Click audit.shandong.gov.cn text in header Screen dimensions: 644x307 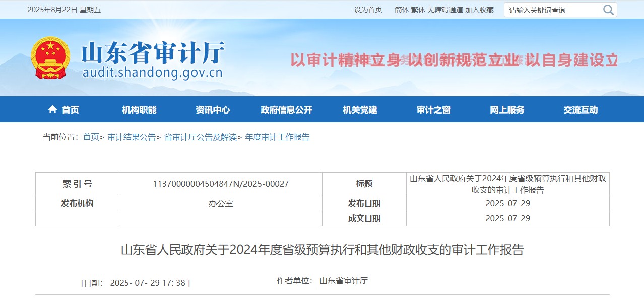pos(152,73)
